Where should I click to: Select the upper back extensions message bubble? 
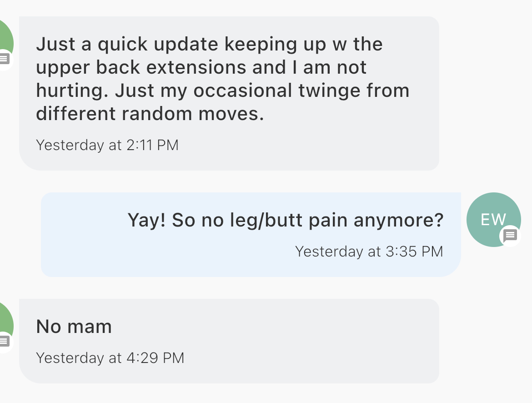tap(229, 93)
